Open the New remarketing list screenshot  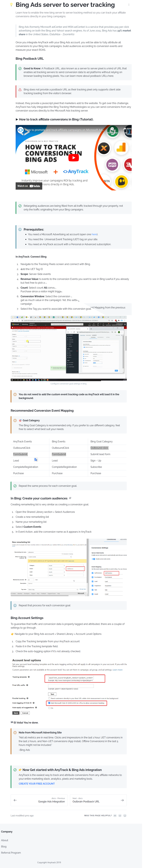69,568
